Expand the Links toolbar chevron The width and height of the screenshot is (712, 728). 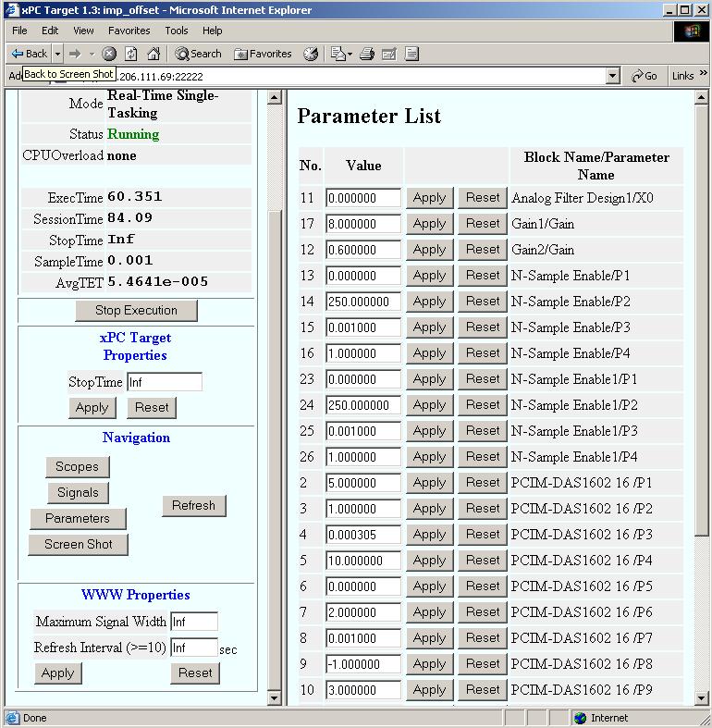(703, 73)
